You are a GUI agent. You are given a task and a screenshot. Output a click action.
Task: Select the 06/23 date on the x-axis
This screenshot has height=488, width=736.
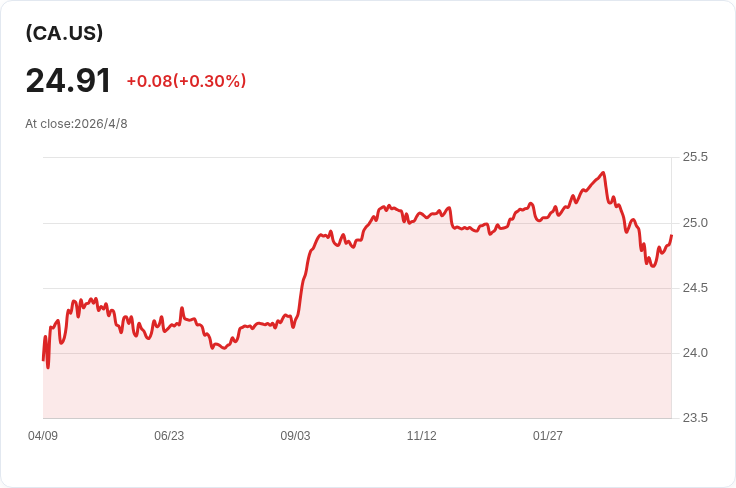[169, 436]
